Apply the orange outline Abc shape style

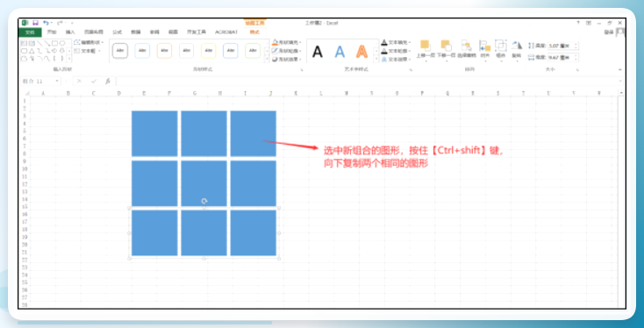[164, 51]
